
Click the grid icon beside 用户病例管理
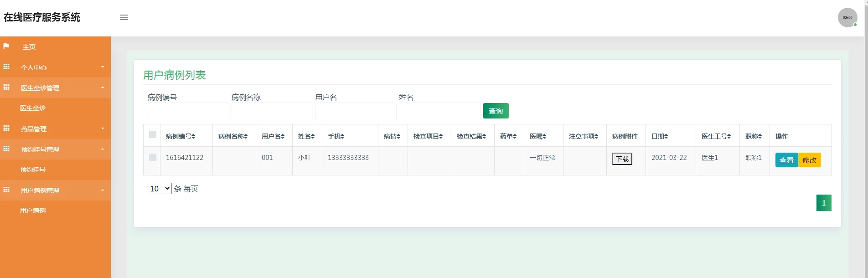(x=6, y=190)
